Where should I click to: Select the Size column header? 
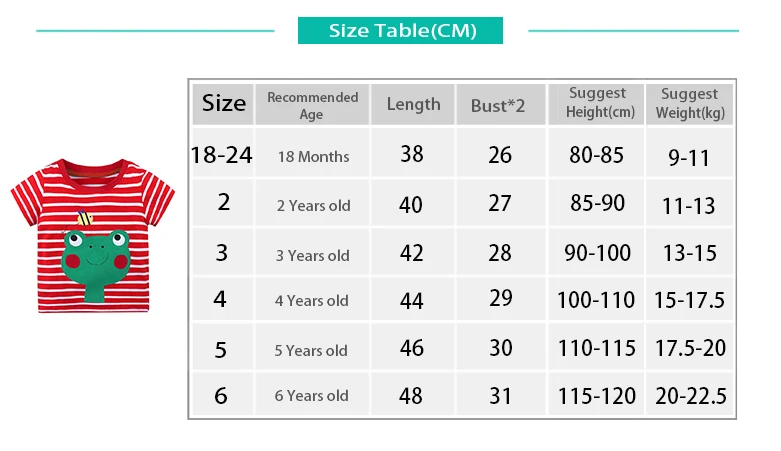(224, 104)
